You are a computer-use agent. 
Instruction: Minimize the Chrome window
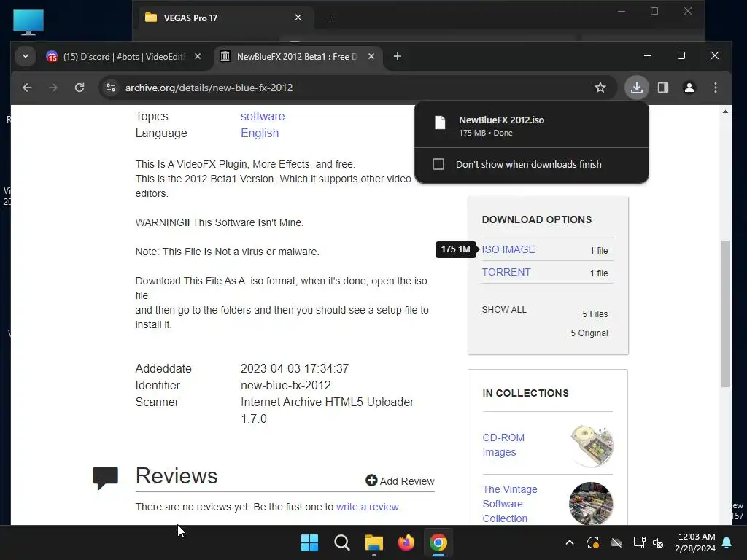[648, 55]
